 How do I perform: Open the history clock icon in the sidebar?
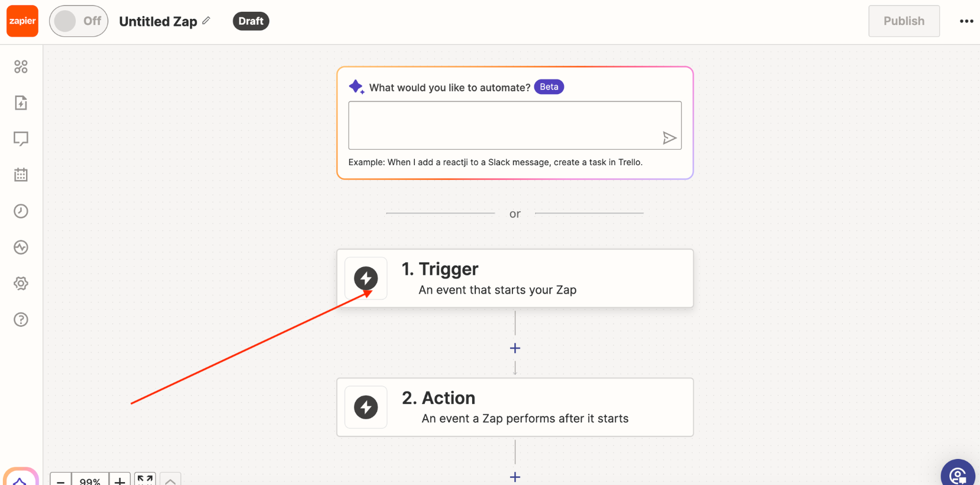tap(21, 211)
